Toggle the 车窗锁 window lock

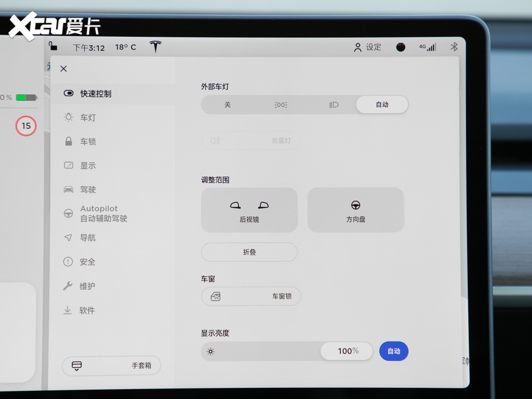251,296
